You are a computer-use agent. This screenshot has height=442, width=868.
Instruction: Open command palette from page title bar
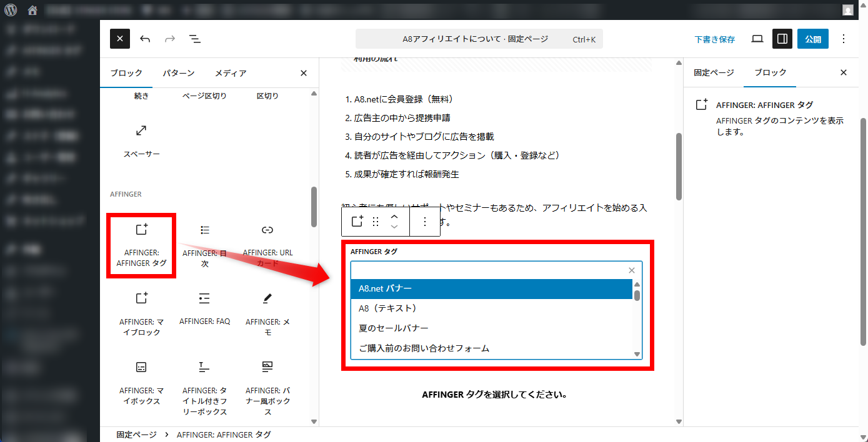[479, 39]
